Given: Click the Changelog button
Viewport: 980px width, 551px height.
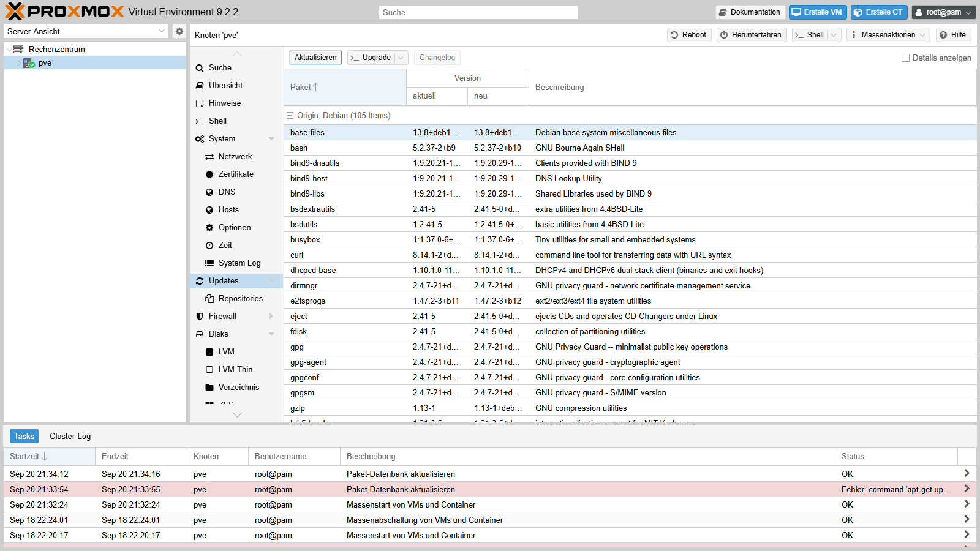Looking at the screenshot, I should 437,58.
